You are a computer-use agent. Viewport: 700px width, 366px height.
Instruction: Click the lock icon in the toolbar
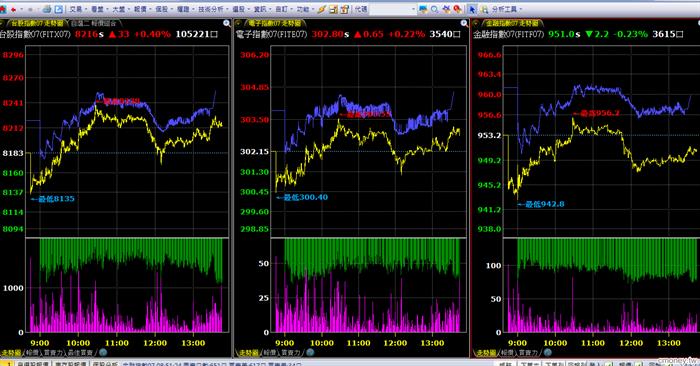(x=345, y=9)
